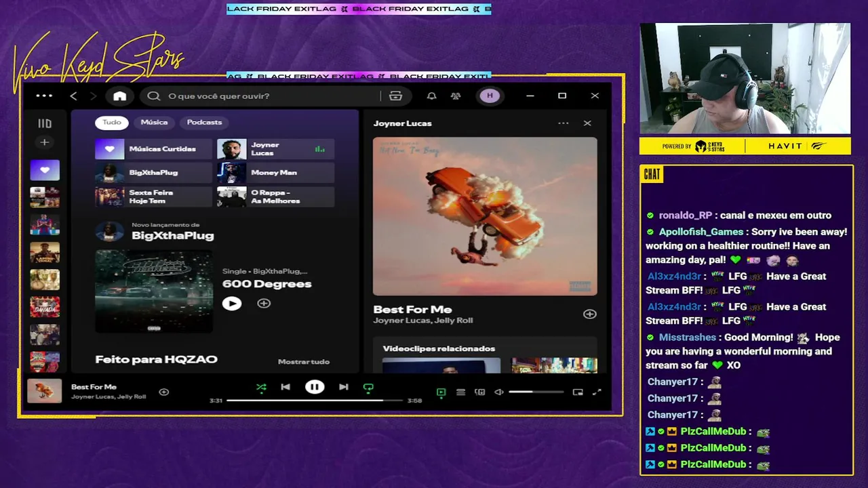
Task: Open more options in Joyner Lucas panel
Action: click(564, 123)
